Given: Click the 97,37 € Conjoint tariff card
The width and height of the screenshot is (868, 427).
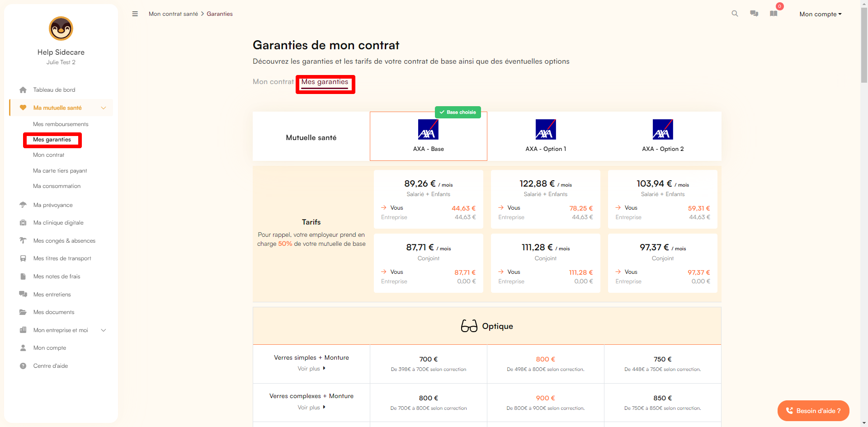Looking at the screenshot, I should tap(663, 263).
